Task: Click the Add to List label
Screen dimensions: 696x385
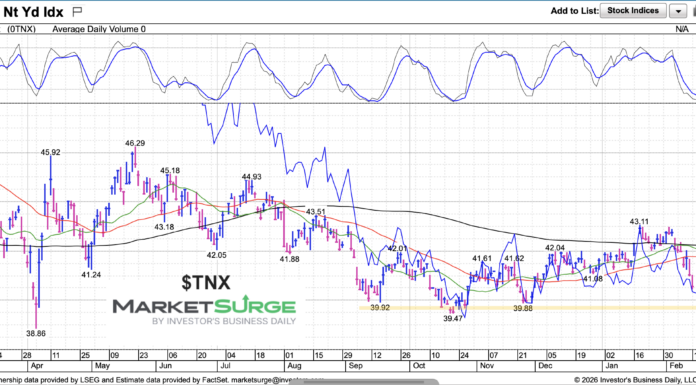Action: [574, 11]
